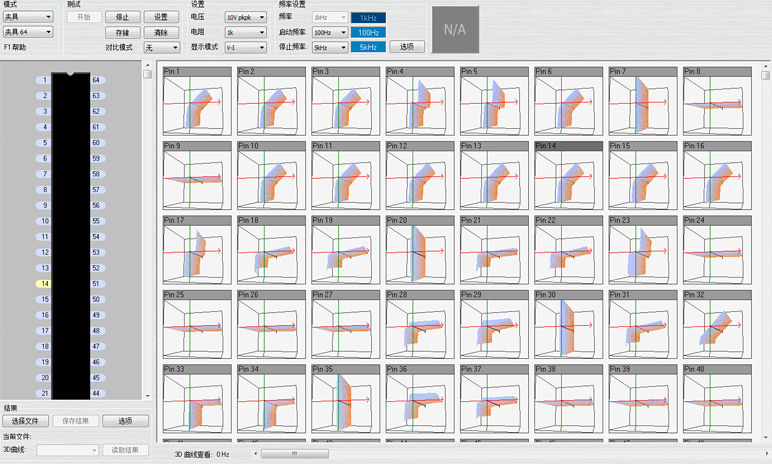Click the 选择文件 button
The image size is (772, 466).
click(x=26, y=421)
